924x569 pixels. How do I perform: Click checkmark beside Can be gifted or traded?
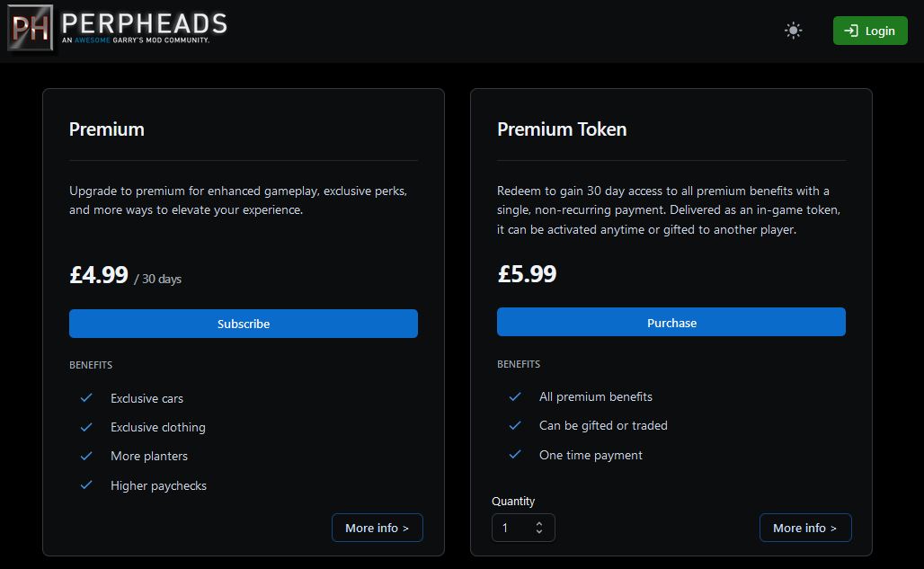[x=515, y=425]
